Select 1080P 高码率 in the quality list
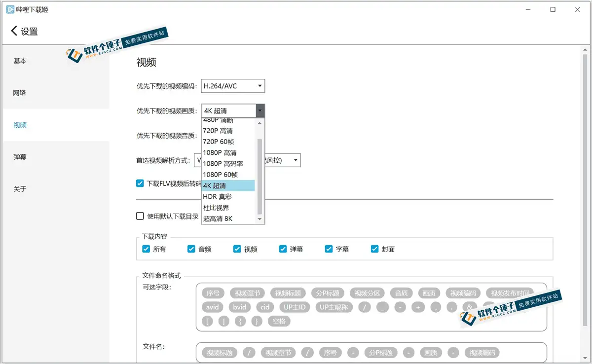Image resolution: width=592 pixels, height=364 pixels. (228, 164)
